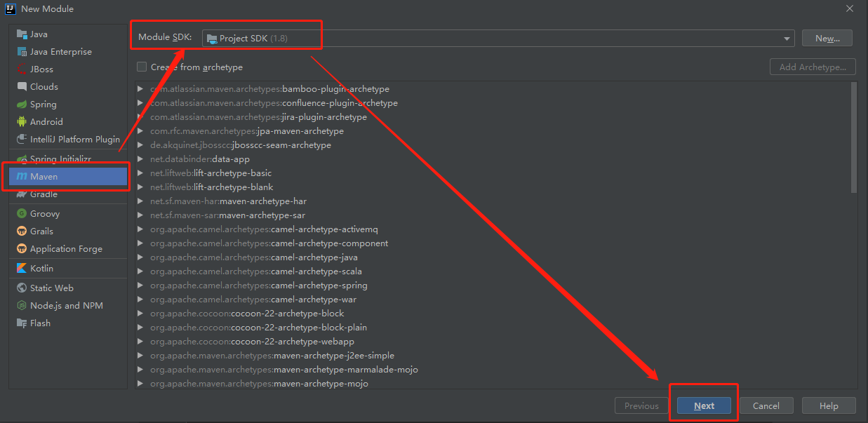Screen dimensions: 868x423
Task: Choose Gradle module type
Action: coord(68,194)
